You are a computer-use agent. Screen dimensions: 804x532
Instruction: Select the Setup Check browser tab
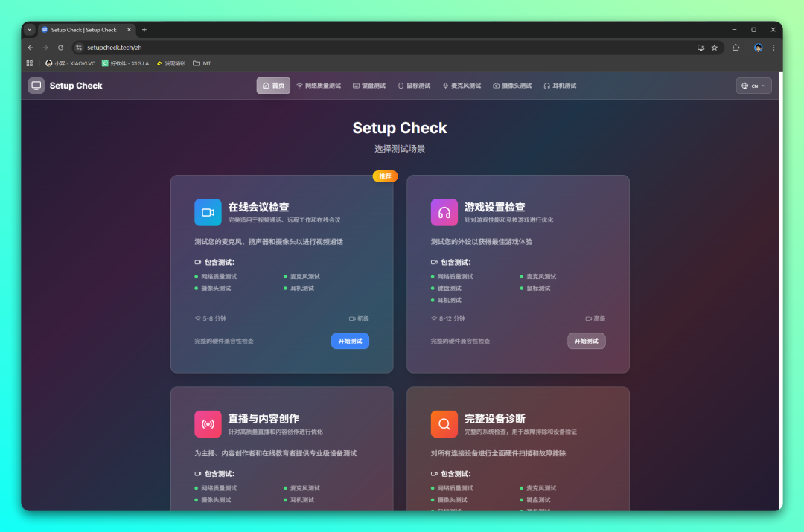(x=85, y=30)
